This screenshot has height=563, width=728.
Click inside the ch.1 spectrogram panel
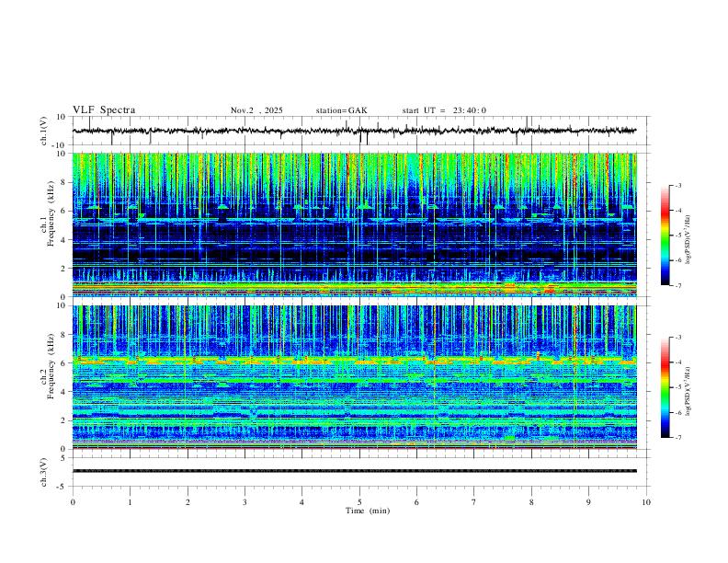pyautogui.click(x=355, y=224)
